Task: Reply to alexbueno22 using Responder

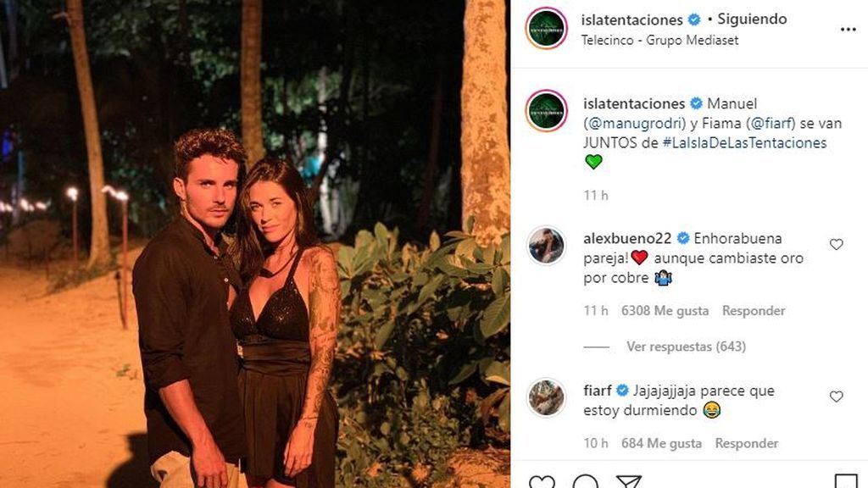Action: click(x=753, y=311)
